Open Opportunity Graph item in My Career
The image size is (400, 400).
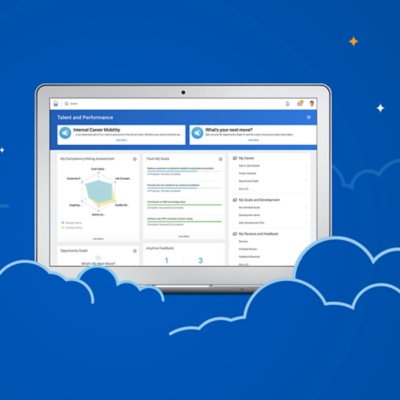249,181
